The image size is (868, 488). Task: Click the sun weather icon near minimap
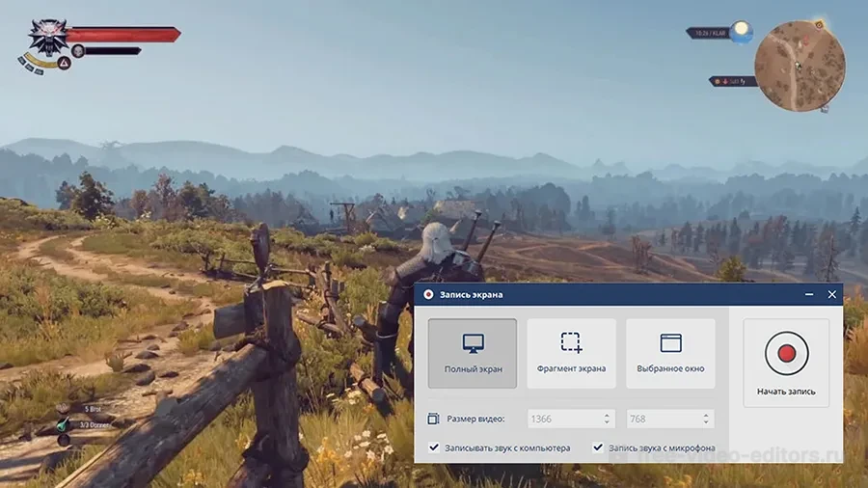(741, 32)
